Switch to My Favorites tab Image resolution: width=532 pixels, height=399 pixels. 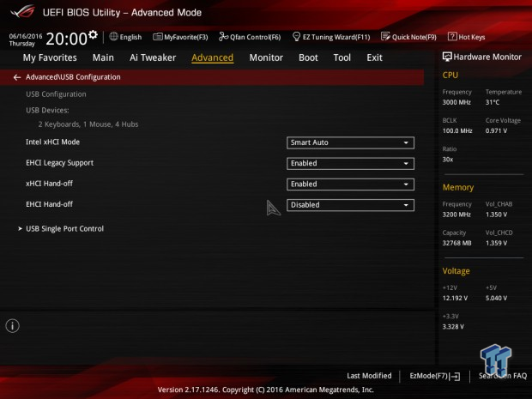(50, 57)
